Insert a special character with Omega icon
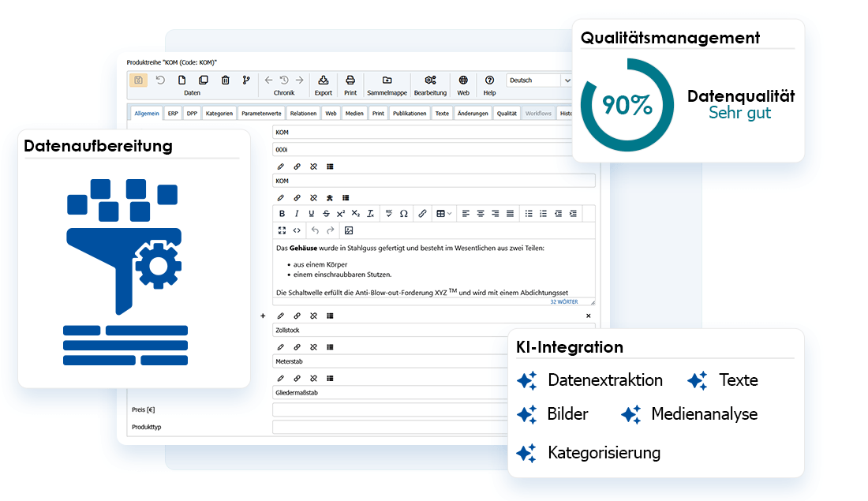The width and height of the screenshot is (868, 501). [403, 214]
